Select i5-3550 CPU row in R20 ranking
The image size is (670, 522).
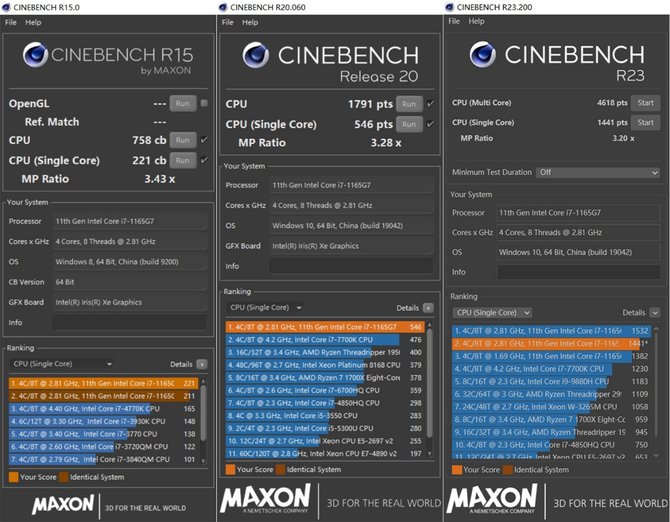[x=325, y=416]
